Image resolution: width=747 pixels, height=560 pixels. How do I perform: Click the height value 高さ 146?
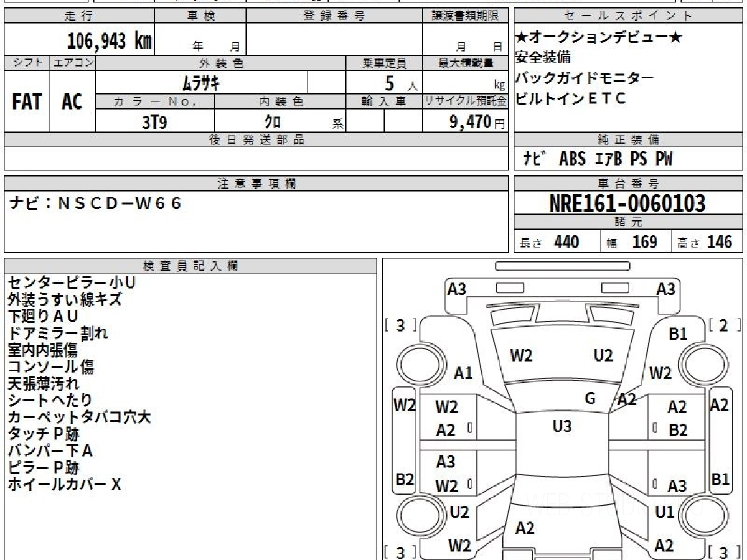coord(705,242)
